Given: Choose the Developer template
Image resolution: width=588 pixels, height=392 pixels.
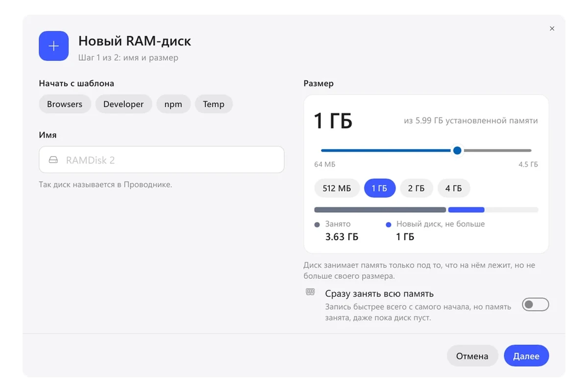Looking at the screenshot, I should pos(123,104).
